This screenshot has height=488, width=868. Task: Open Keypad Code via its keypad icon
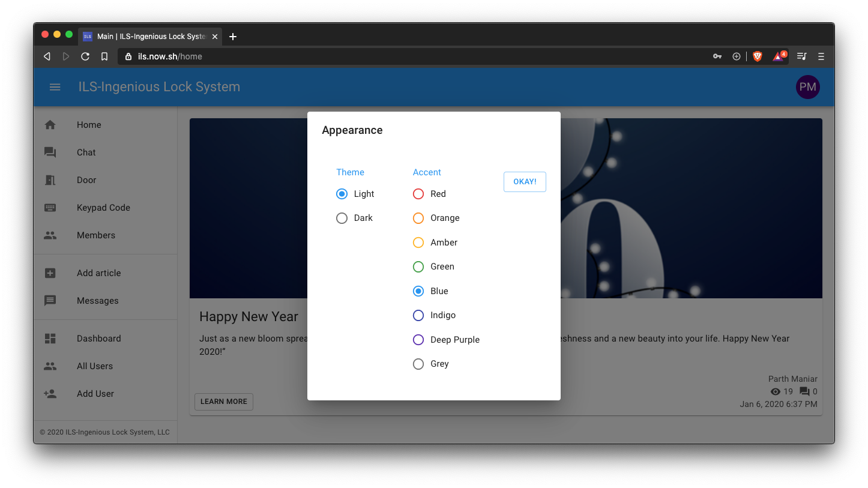point(50,207)
